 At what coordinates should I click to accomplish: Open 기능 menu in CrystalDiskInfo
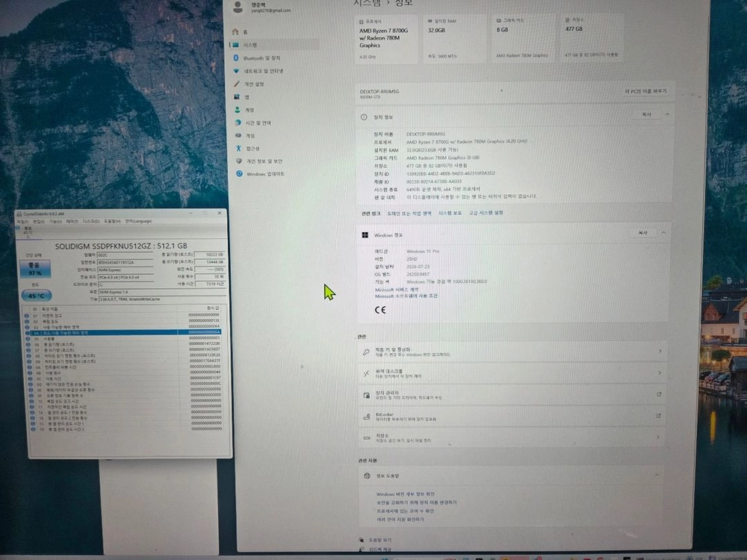click(x=56, y=222)
